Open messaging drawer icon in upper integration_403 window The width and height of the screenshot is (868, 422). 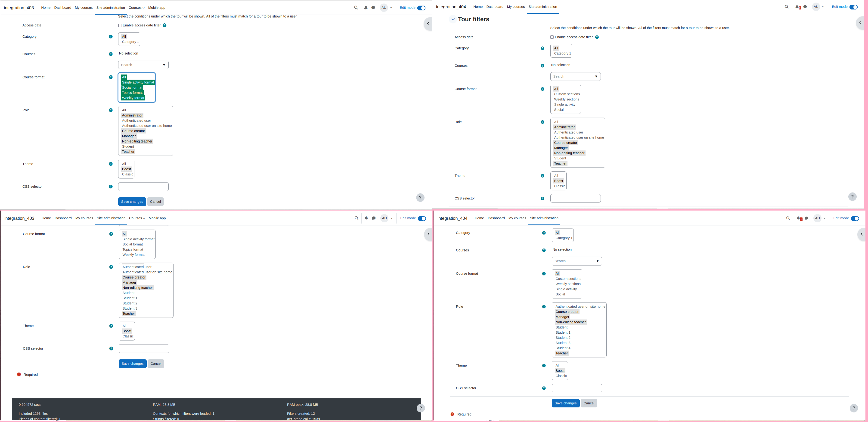(x=373, y=7)
